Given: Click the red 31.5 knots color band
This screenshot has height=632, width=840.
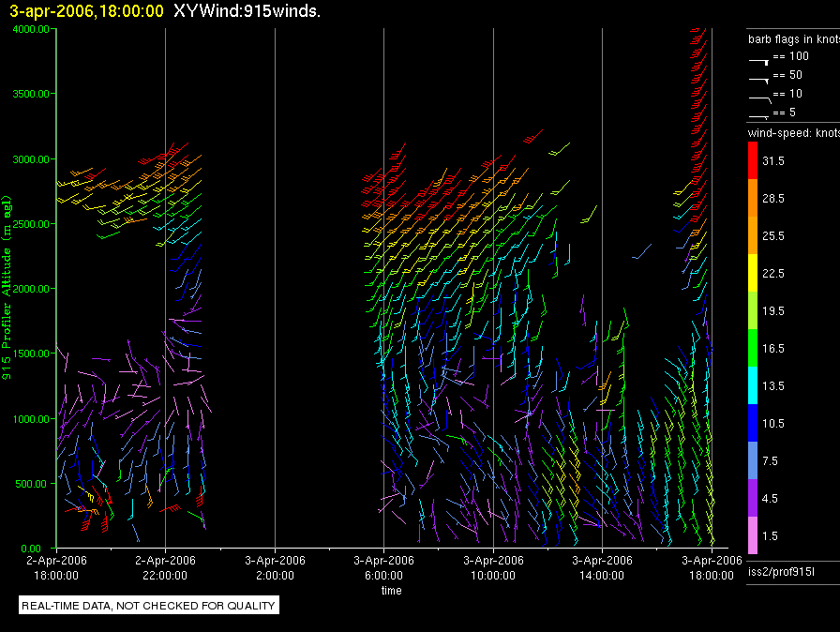Looking at the screenshot, I should (x=753, y=160).
